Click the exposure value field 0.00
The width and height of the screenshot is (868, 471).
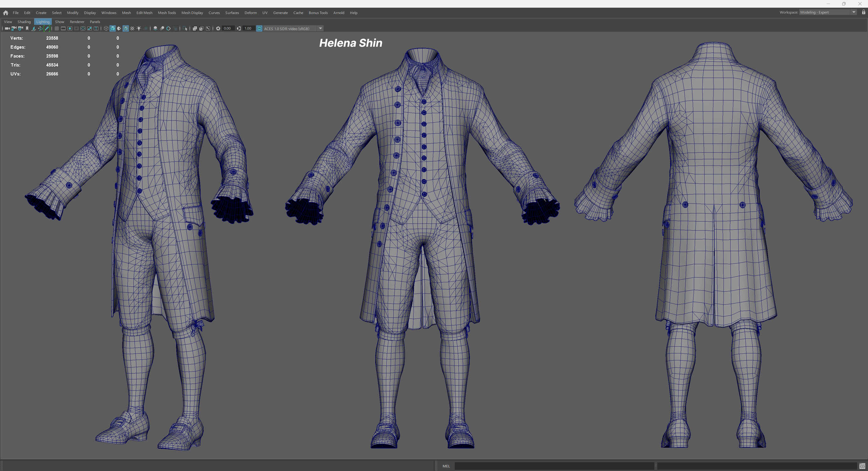point(227,29)
